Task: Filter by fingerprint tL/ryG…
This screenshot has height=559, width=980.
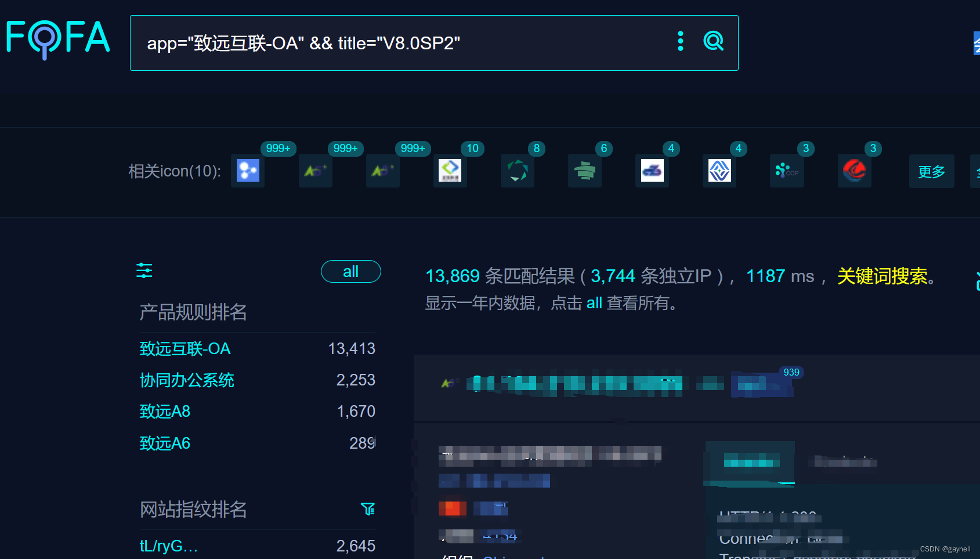Action: pyautogui.click(x=168, y=546)
